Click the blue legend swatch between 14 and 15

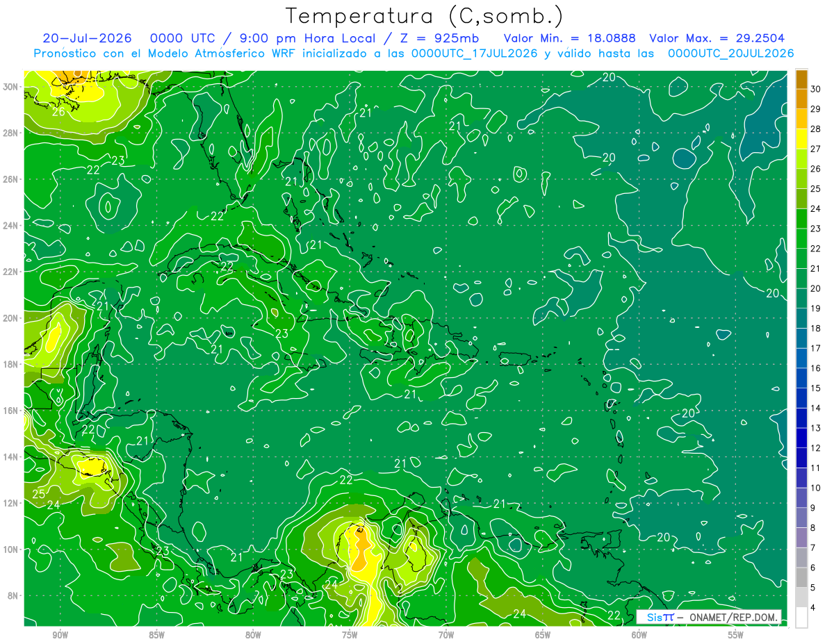point(801,398)
